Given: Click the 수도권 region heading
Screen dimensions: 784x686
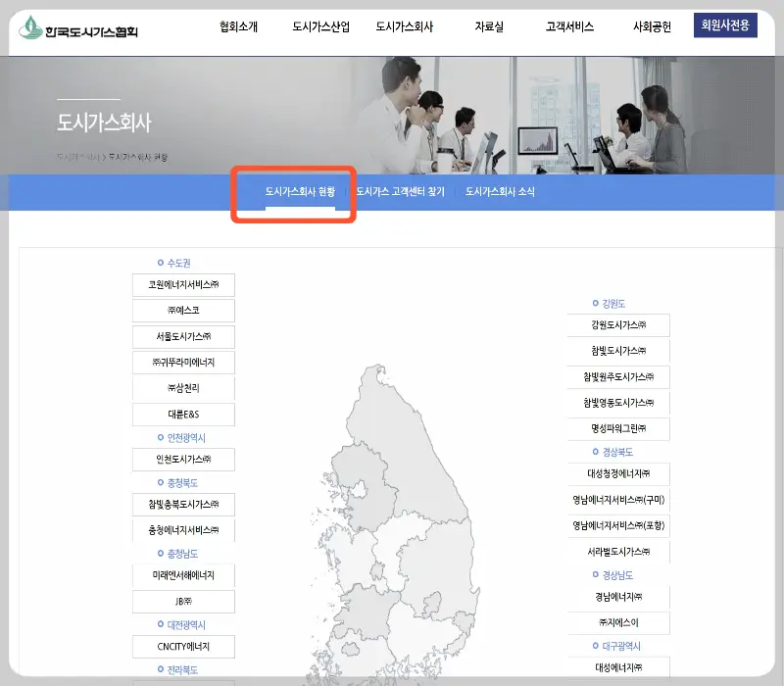Looking at the screenshot, I should click(174, 263).
